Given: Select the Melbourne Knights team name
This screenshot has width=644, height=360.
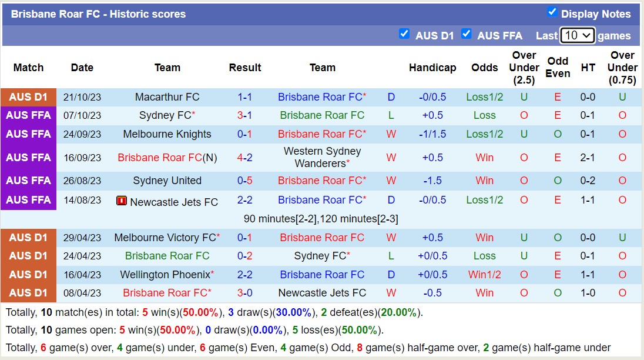Looking at the screenshot, I should (x=167, y=134).
